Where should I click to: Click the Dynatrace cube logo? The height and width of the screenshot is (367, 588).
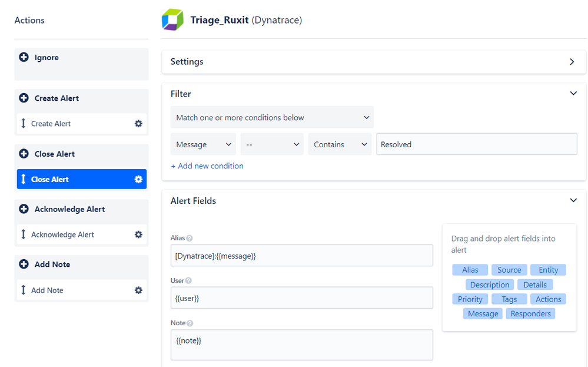172,19
